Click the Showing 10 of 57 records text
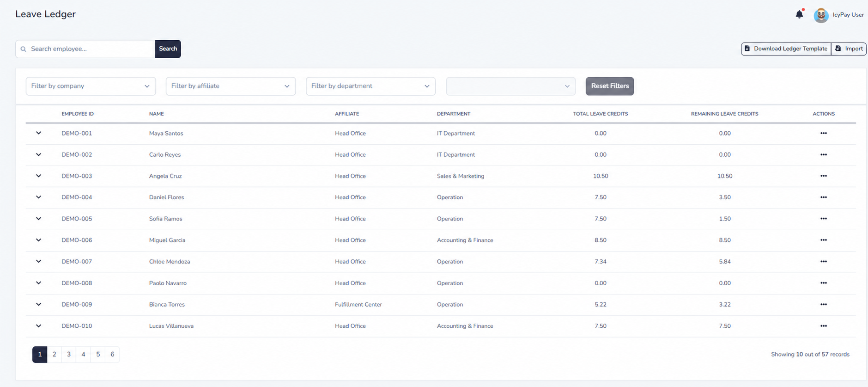The height and width of the screenshot is (387, 868). coord(810,354)
